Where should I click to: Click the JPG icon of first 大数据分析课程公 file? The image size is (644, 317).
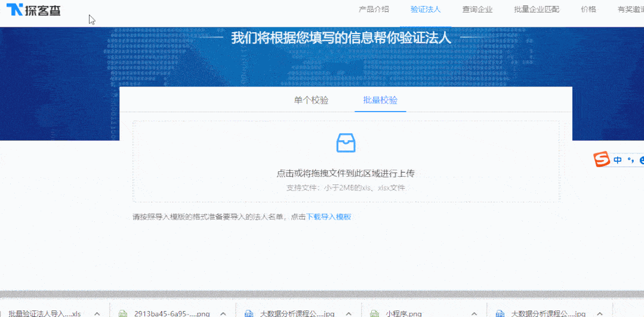pos(248,313)
